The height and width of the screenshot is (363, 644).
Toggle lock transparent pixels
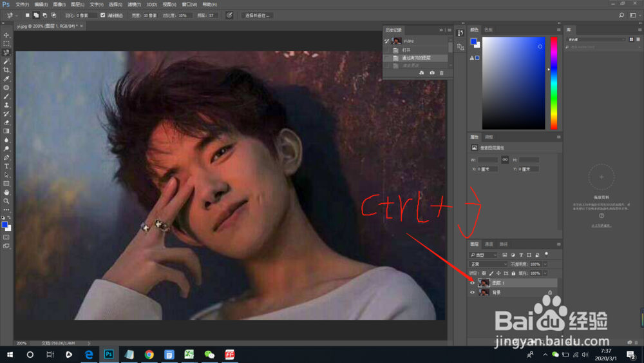[484, 273]
